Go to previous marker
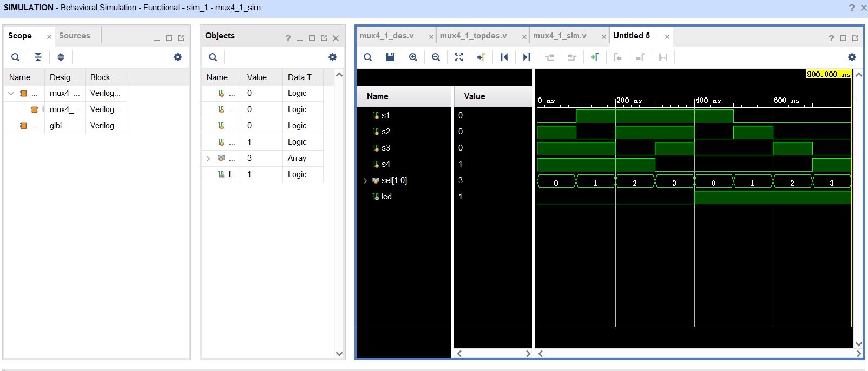 point(617,57)
